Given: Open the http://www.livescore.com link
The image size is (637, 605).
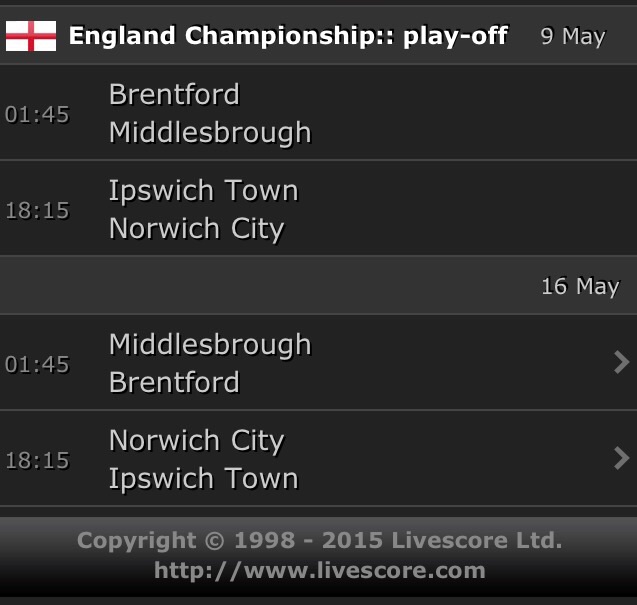Looking at the screenshot, I should pos(319,572).
